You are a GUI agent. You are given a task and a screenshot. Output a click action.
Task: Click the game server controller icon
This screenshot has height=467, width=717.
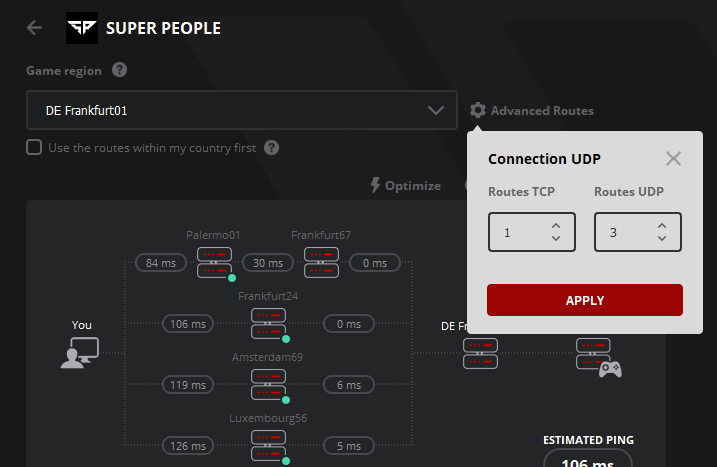[598, 357]
